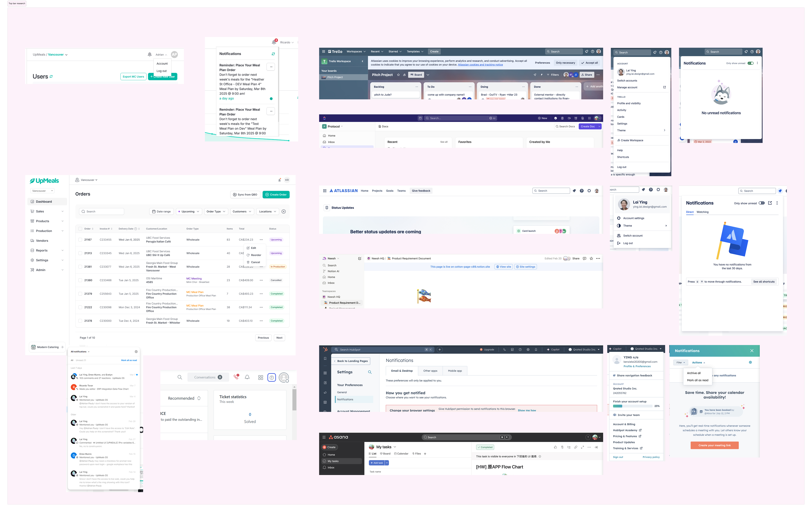Open the Calendar tab in Asana My tasks
Image resolution: width=812 pixels, height=512 pixels.
point(401,454)
